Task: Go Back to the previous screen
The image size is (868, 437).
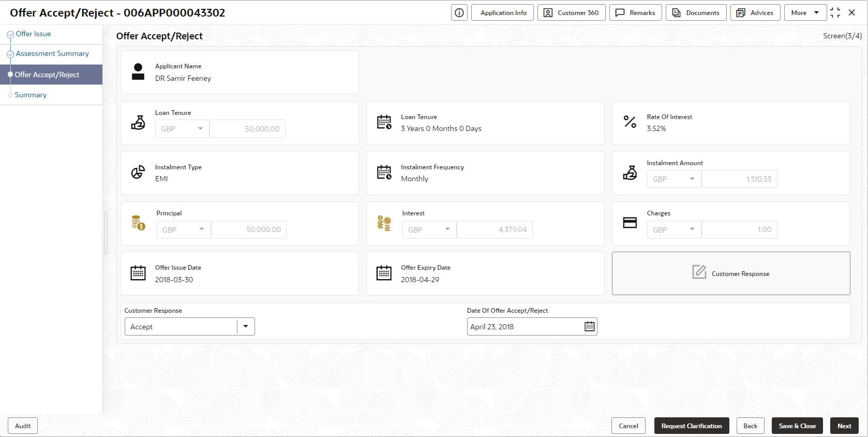Action: (751, 426)
